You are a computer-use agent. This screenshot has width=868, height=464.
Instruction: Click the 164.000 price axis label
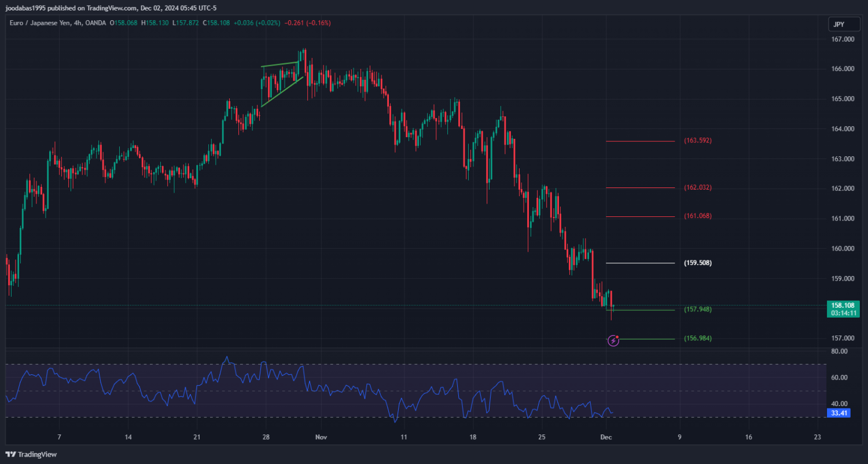pos(843,129)
